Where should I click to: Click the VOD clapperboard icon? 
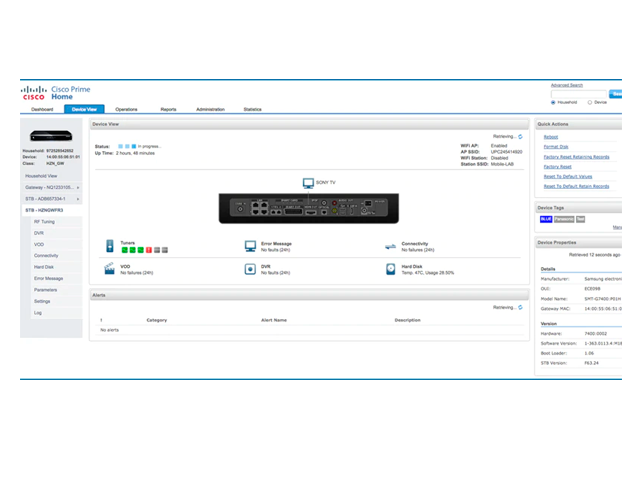pos(110,269)
